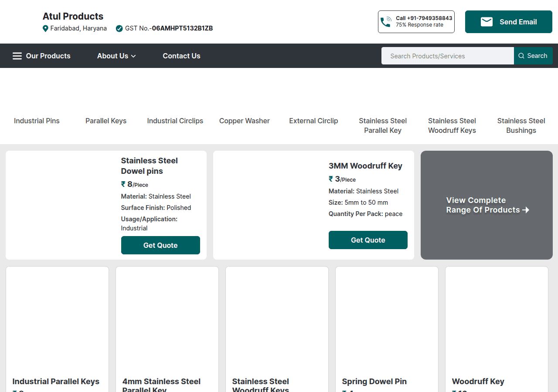Select the External Circlip category
The width and height of the screenshot is (558, 392).
click(313, 121)
